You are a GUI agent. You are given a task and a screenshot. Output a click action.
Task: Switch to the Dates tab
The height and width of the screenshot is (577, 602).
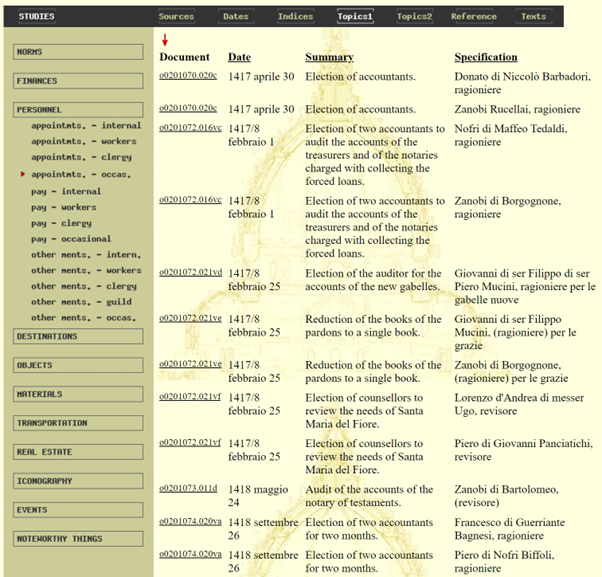tap(236, 17)
